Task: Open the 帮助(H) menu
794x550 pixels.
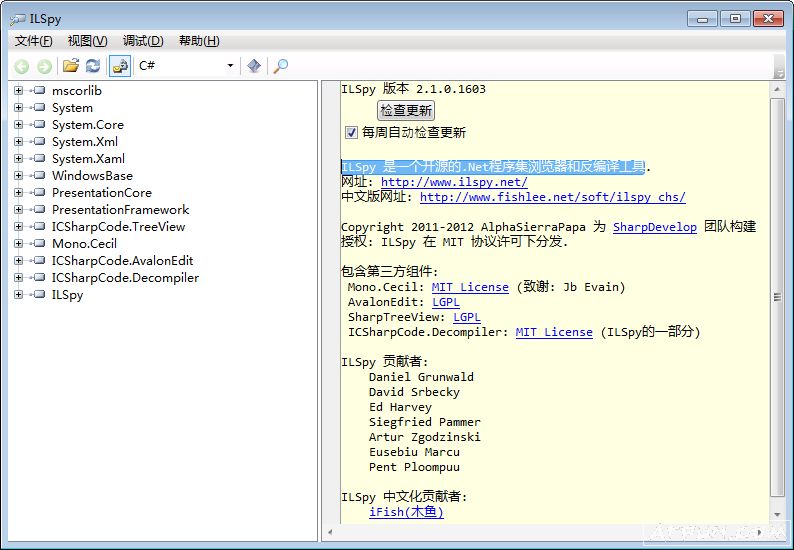Action: click(199, 41)
